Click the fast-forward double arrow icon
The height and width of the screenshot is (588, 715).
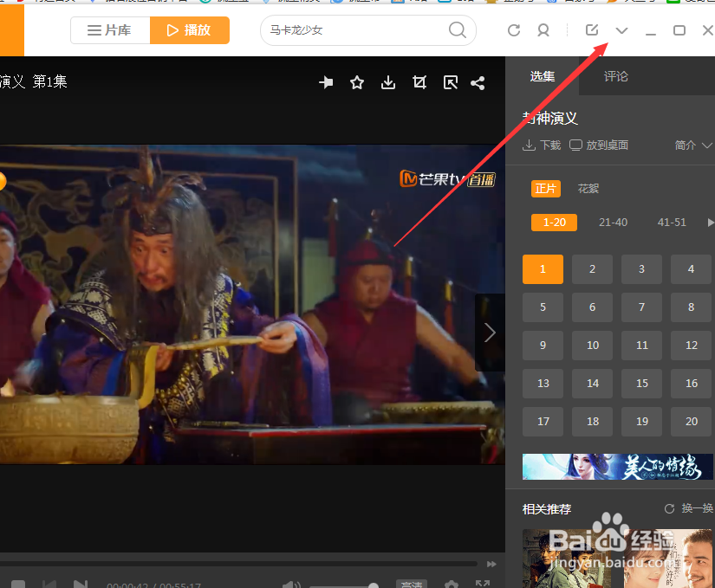[491, 565]
